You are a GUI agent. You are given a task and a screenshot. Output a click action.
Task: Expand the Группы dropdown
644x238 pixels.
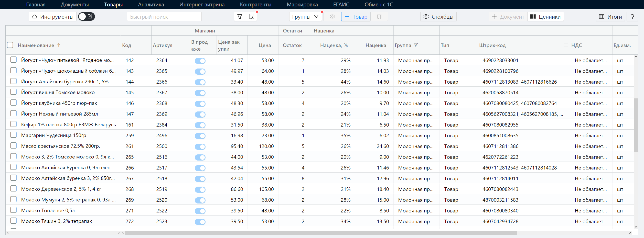click(x=305, y=17)
